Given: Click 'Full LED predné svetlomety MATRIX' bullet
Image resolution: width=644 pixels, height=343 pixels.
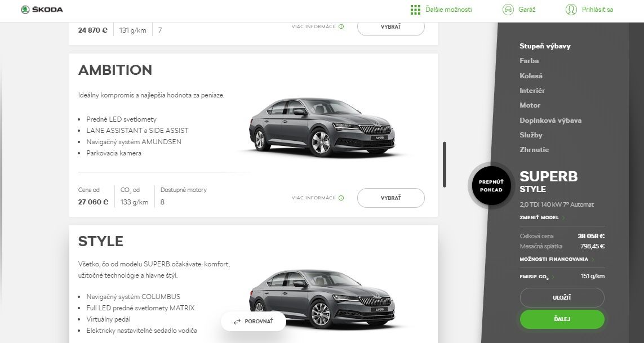Looking at the screenshot, I should point(140,308).
